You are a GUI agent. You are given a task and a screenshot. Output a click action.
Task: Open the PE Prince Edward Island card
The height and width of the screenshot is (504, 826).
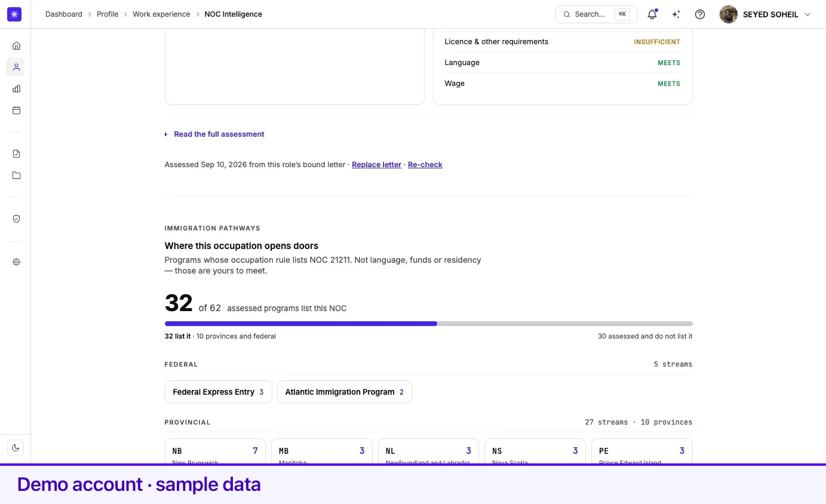click(642, 452)
